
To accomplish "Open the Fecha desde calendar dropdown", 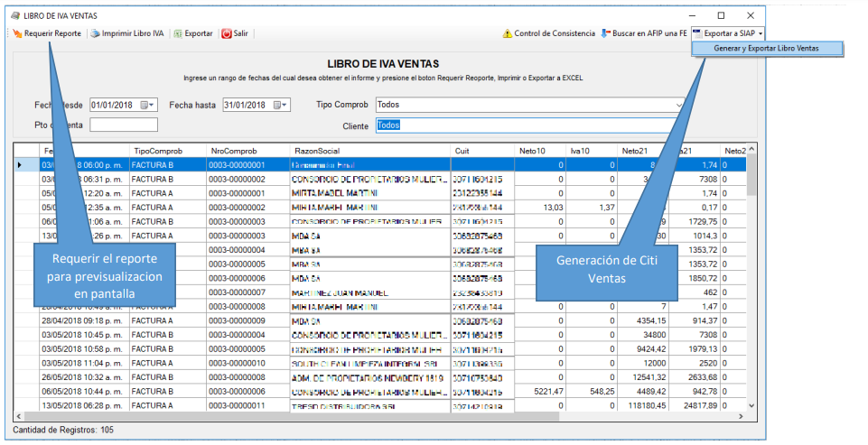I will [x=148, y=105].
